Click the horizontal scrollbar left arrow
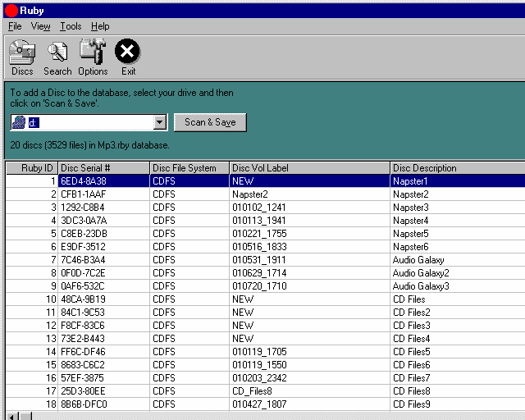Image resolution: width=525 pixels, height=420 pixels. click(x=12, y=417)
